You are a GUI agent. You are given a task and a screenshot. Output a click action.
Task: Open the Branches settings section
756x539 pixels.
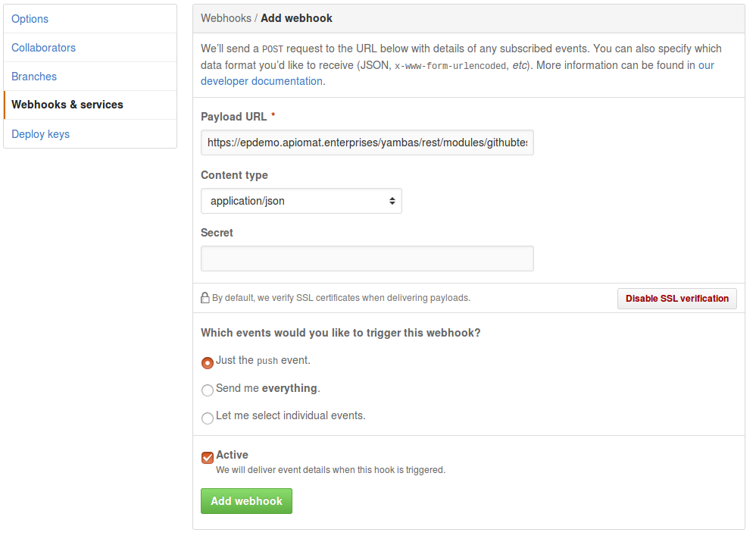click(x=34, y=77)
